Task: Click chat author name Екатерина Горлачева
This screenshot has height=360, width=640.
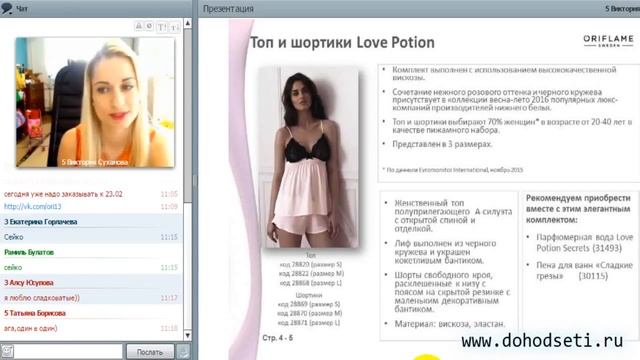Action: pos(44,222)
